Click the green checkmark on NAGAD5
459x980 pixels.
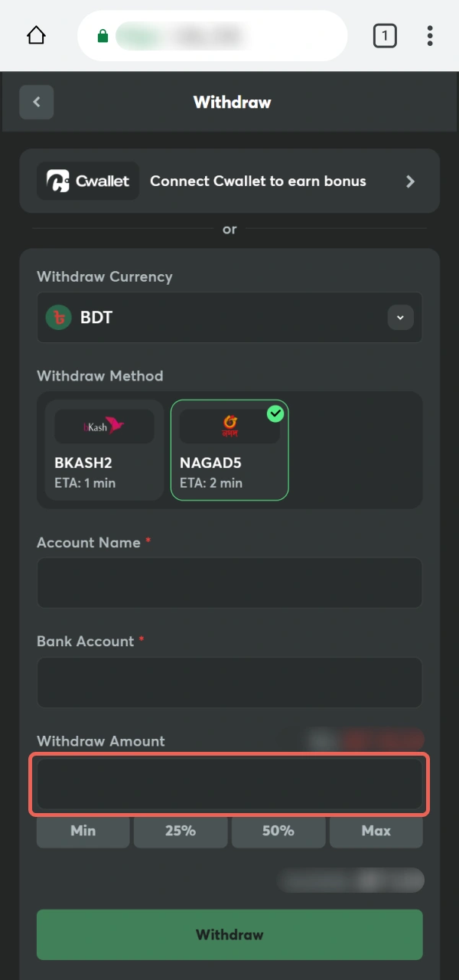275,413
